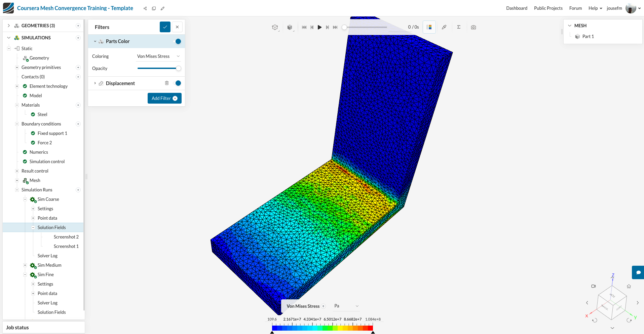This screenshot has height=334, width=644.
Task: Click the Add Filter button
Action: point(164,98)
